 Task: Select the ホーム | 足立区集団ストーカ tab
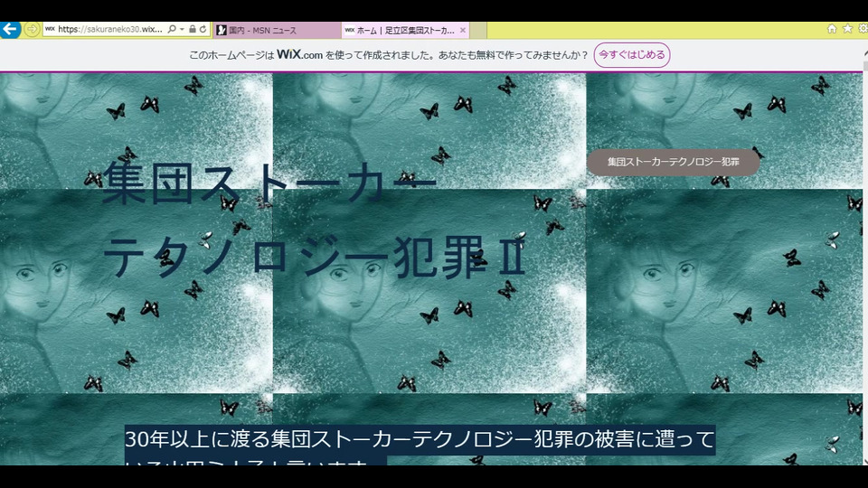pos(404,31)
